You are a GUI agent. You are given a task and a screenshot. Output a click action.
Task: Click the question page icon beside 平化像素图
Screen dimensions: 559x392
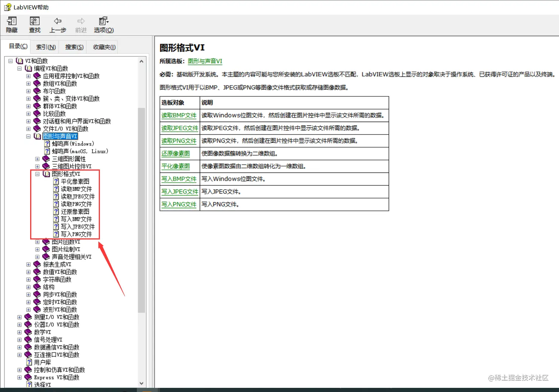56,181
